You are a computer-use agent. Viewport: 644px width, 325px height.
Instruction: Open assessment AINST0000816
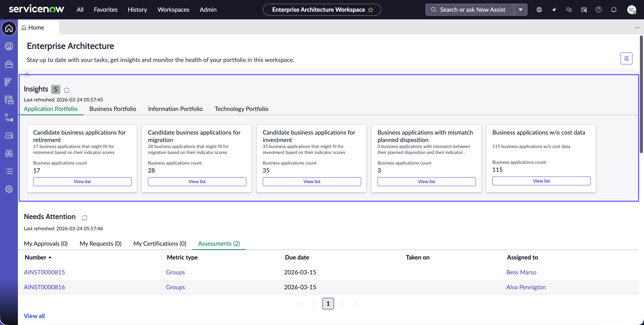(44, 287)
